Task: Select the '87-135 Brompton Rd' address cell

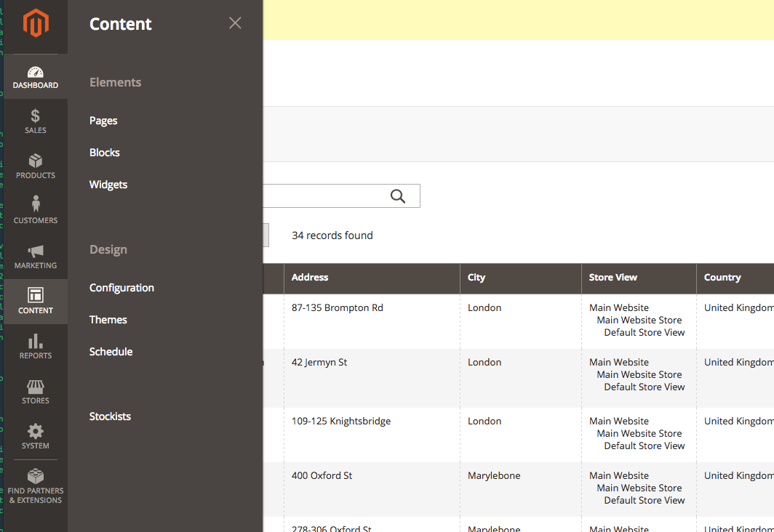Action: point(372,321)
